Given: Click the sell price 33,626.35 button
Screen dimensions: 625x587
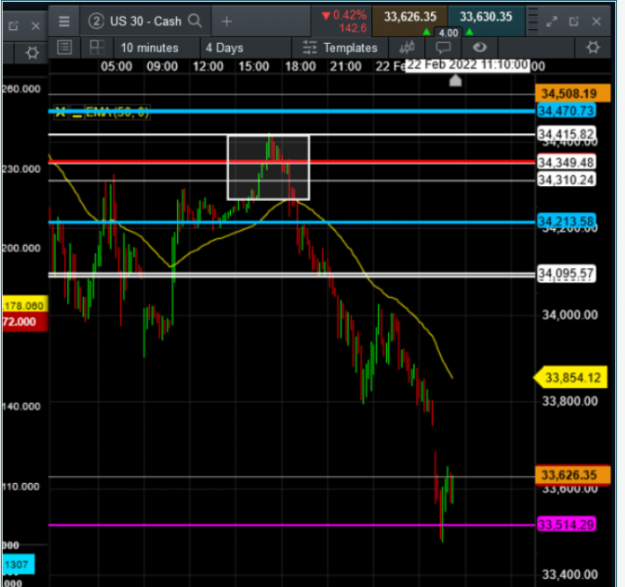Looking at the screenshot, I should pos(410,19).
